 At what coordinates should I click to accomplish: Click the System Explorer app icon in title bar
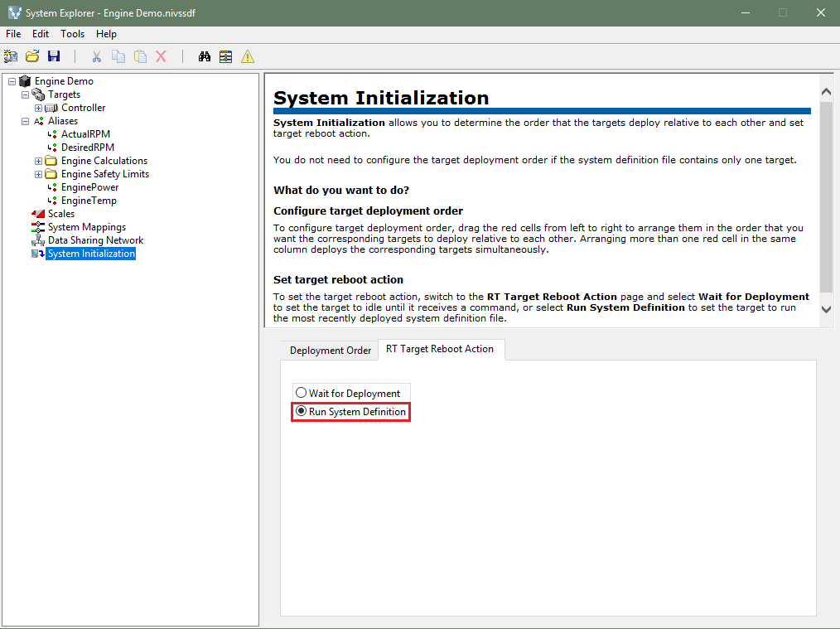pos(14,12)
